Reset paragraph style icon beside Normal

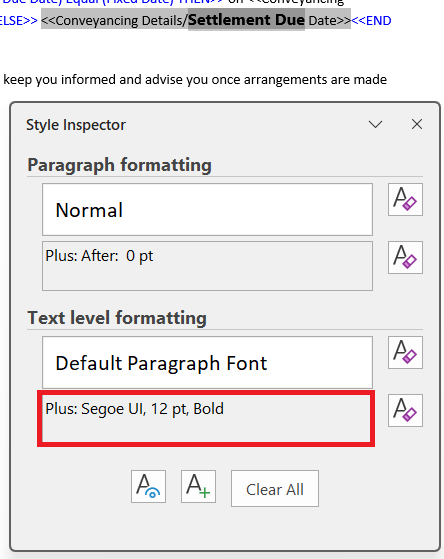tap(405, 199)
